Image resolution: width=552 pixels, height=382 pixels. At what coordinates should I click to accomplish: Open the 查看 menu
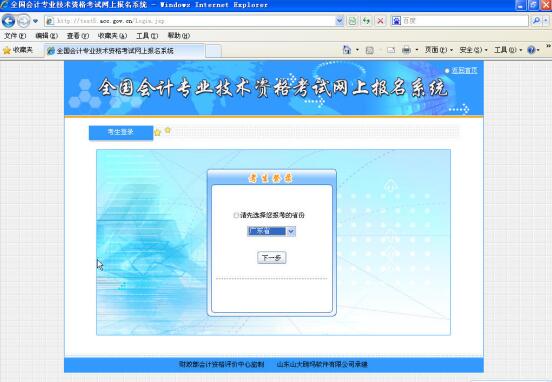coord(78,36)
